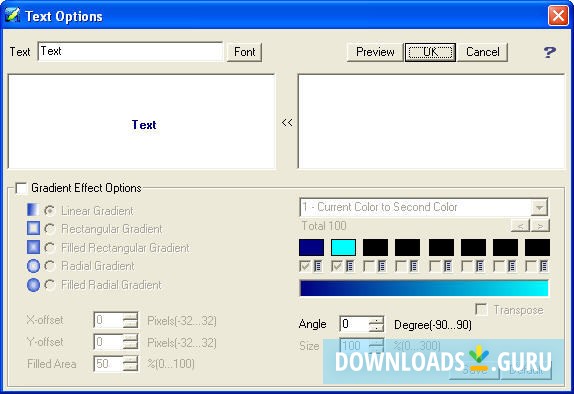Select the Filled Rectangular Gradient radio button
This screenshot has width=574, height=394.
click(49, 248)
